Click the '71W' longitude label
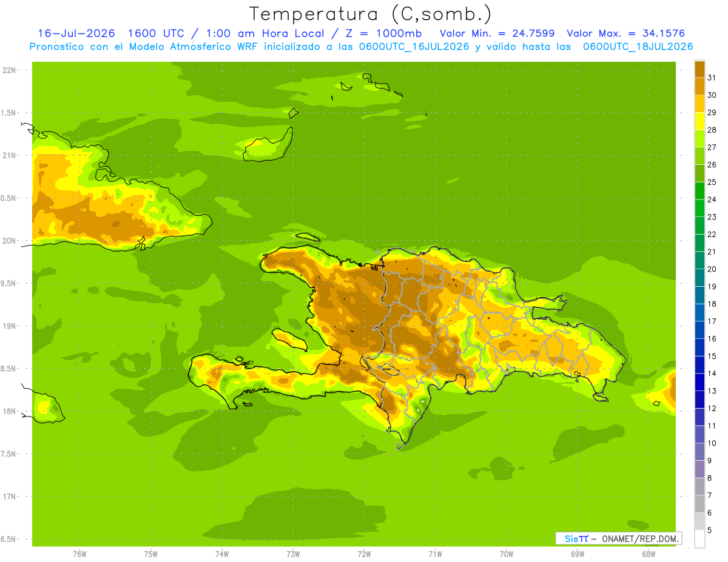 click(x=435, y=554)
